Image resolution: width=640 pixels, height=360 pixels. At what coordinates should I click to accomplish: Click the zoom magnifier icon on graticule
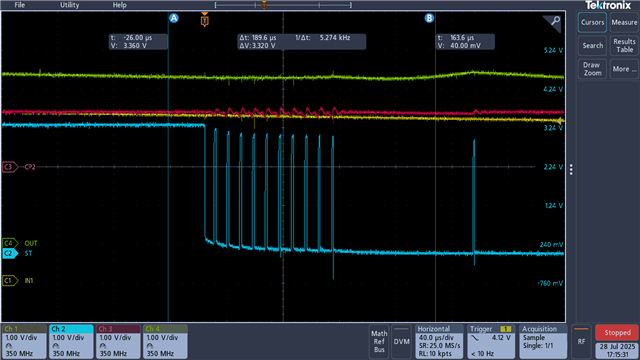[x=553, y=22]
